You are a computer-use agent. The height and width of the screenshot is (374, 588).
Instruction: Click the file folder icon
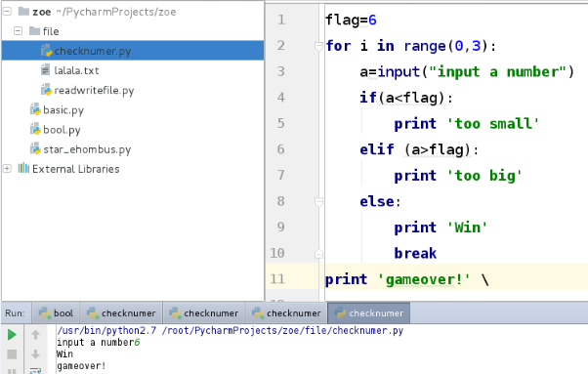pos(34,30)
